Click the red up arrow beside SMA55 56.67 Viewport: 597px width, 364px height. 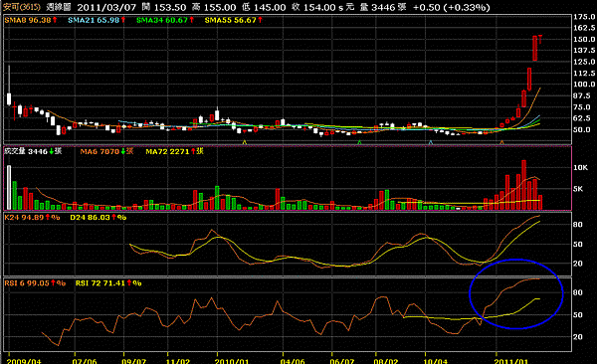[x=260, y=20]
